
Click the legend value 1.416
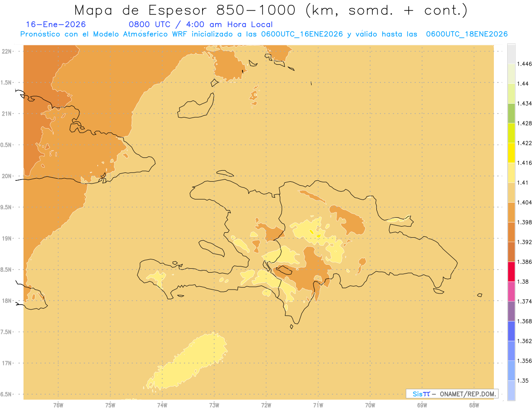click(x=524, y=163)
